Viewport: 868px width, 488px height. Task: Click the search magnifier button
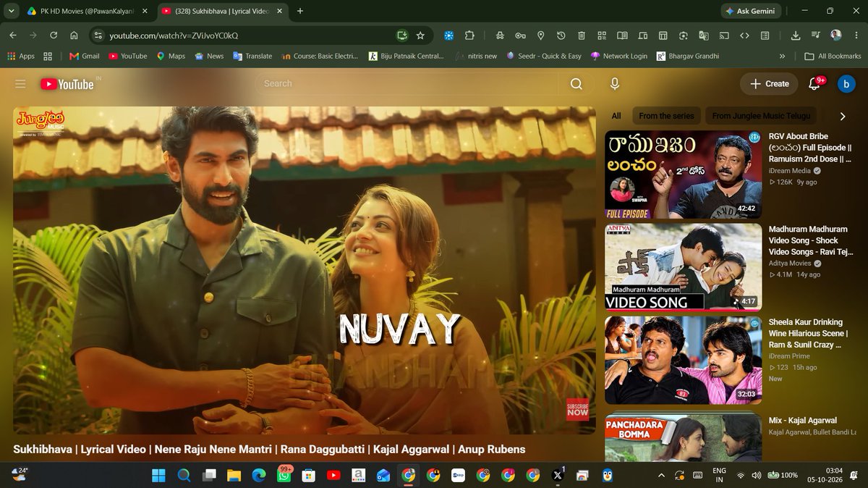tap(576, 84)
